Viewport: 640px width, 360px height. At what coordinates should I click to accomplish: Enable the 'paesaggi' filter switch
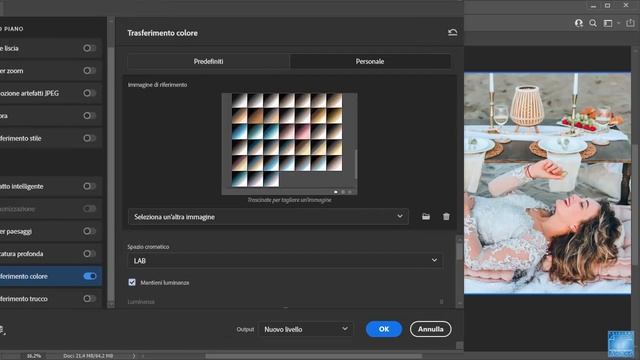(x=89, y=231)
